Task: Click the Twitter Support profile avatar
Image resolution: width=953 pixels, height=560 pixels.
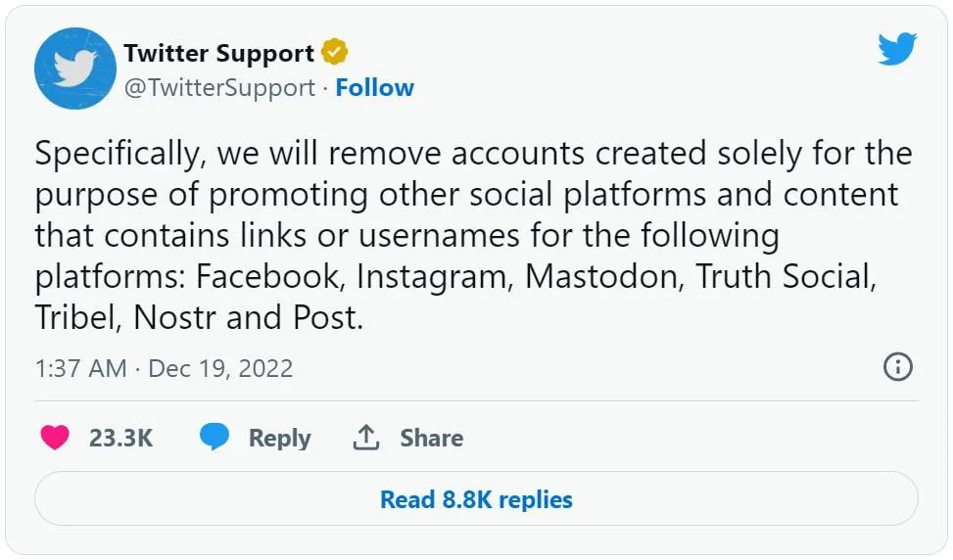Action: click(x=75, y=69)
